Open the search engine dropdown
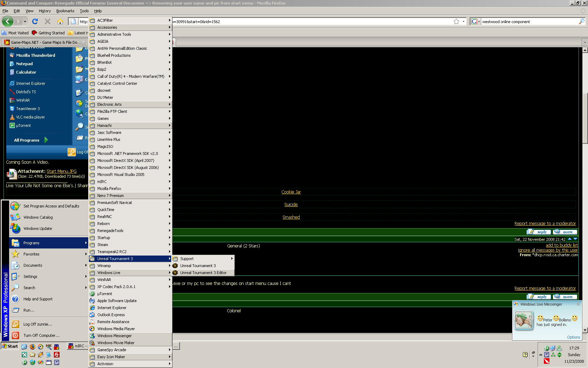 click(475, 22)
